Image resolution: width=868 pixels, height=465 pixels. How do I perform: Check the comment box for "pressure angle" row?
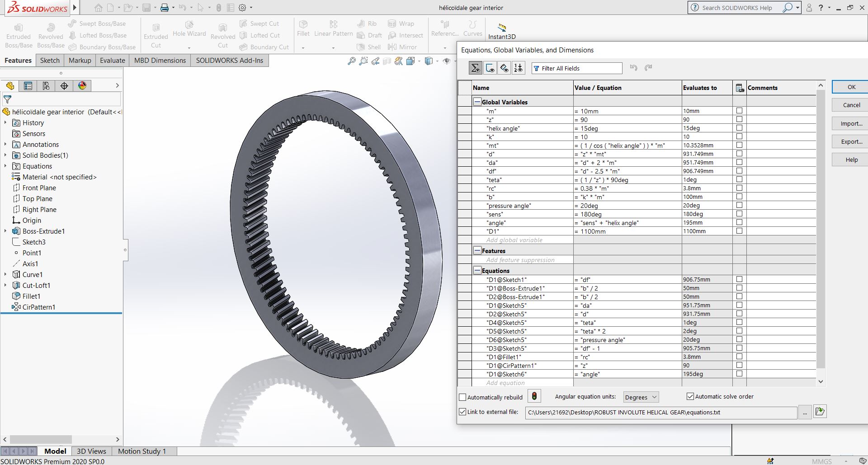click(x=739, y=205)
